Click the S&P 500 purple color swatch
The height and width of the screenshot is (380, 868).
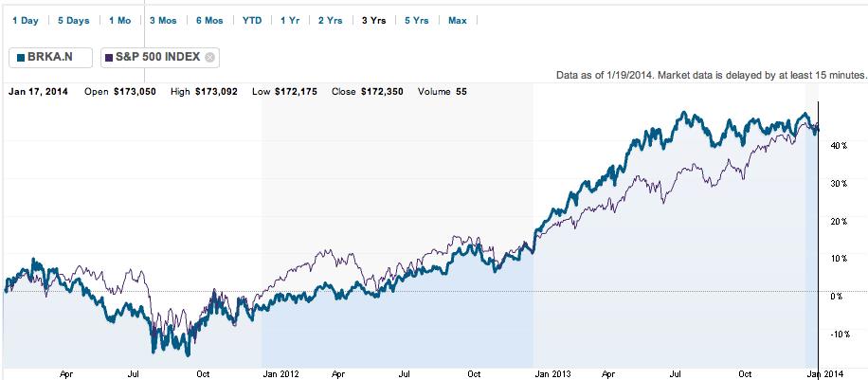pos(108,57)
